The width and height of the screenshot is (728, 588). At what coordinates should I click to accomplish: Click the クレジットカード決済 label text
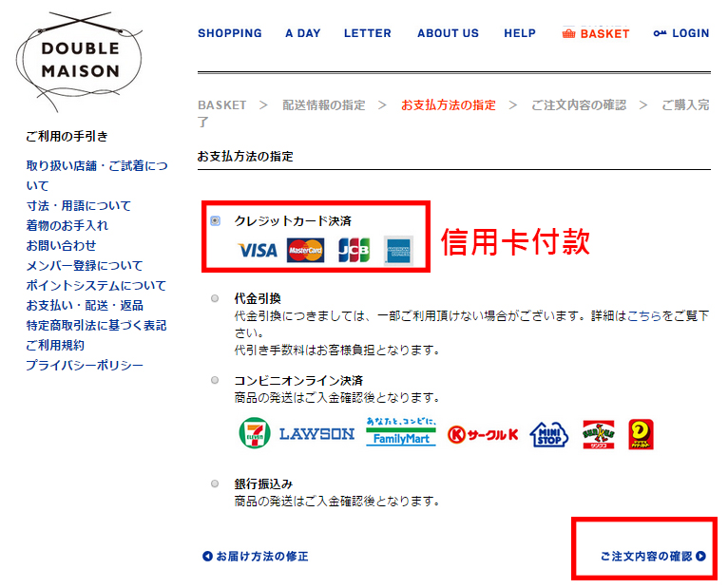pos(293,221)
